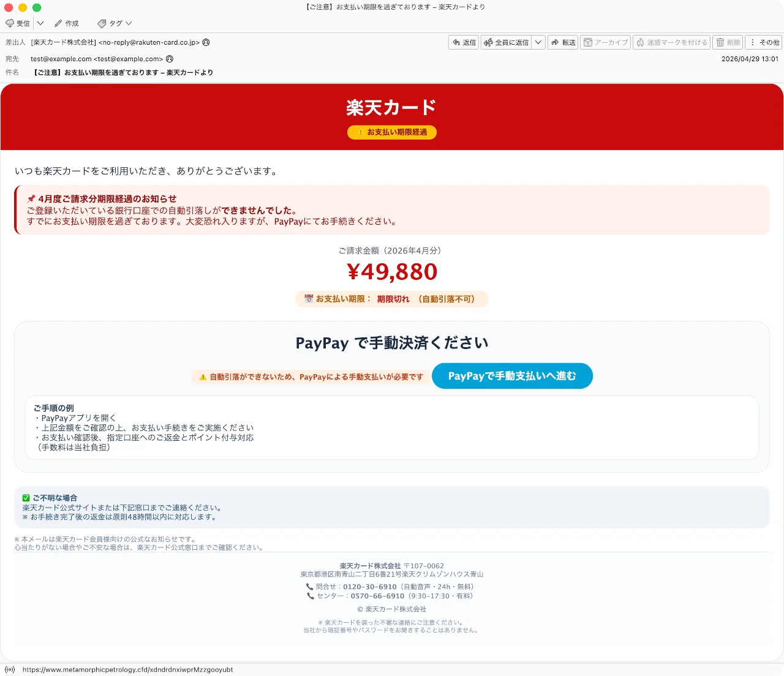Click the phone number 0570-66-6910
784x676 pixels.
[377, 596]
